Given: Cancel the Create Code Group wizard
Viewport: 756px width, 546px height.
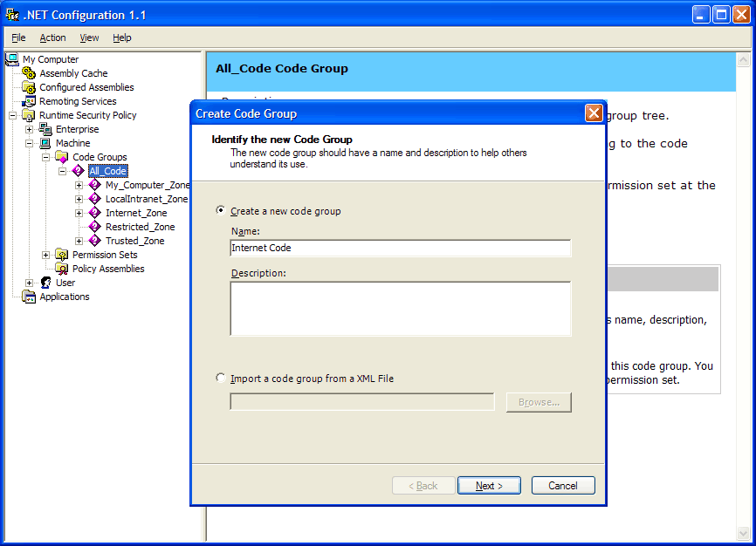Looking at the screenshot, I should pyautogui.click(x=562, y=486).
